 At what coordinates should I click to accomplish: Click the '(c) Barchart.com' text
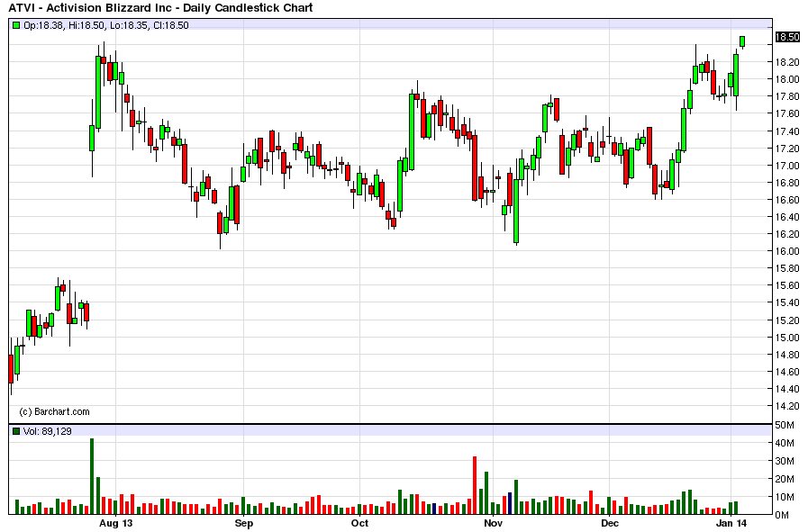point(54,411)
